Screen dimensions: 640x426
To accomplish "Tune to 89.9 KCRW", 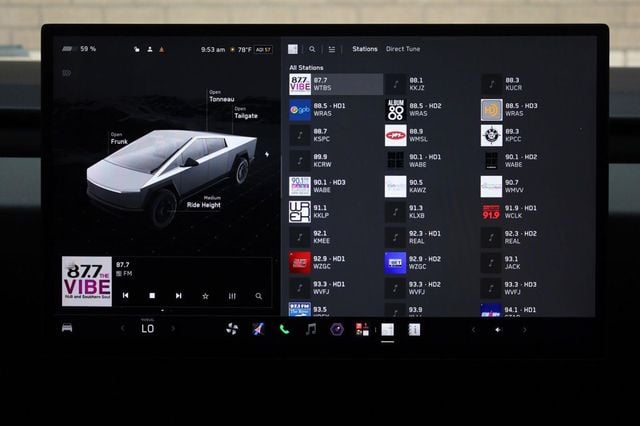I will 336,161.
